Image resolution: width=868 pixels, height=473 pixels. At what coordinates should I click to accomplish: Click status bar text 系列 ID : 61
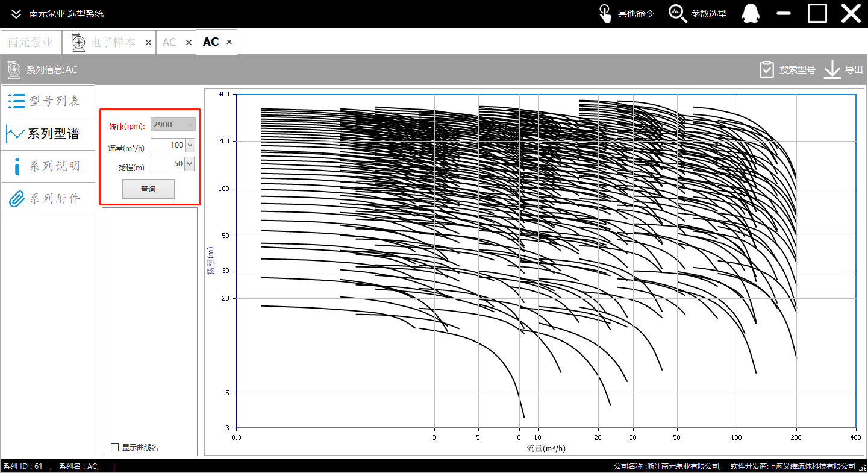(23, 466)
